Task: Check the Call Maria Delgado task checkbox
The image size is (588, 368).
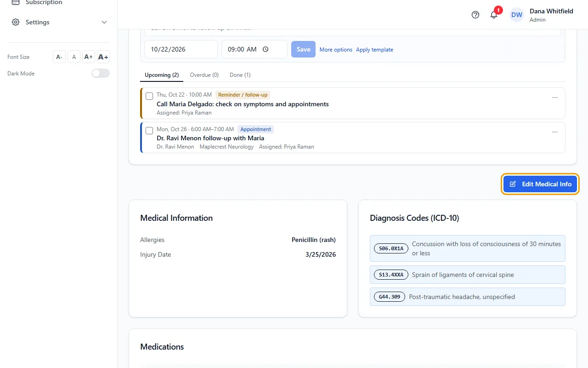Action: tap(149, 96)
